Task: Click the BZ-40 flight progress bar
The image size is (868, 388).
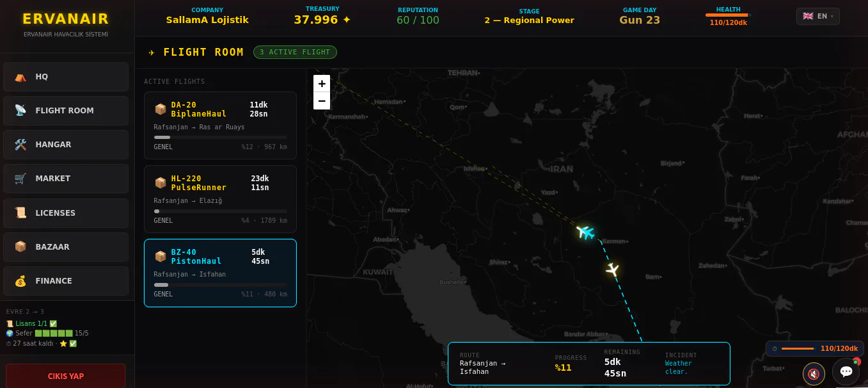Action: pyautogui.click(x=221, y=285)
